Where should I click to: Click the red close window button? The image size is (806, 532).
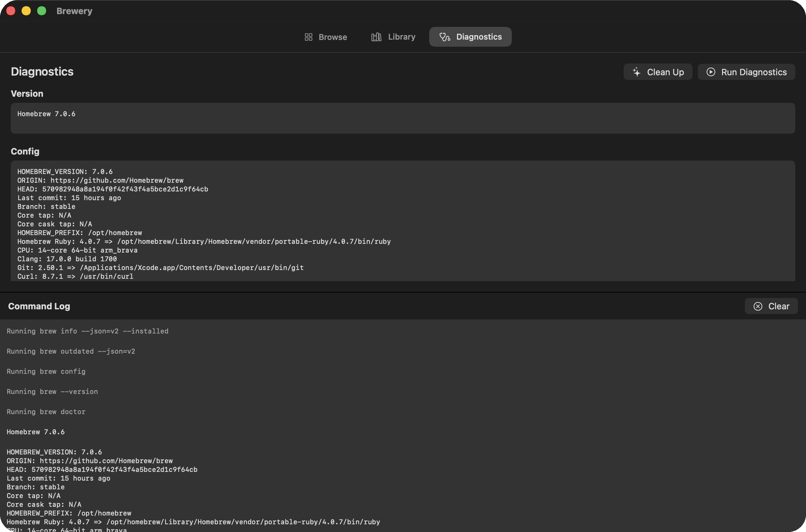point(11,11)
